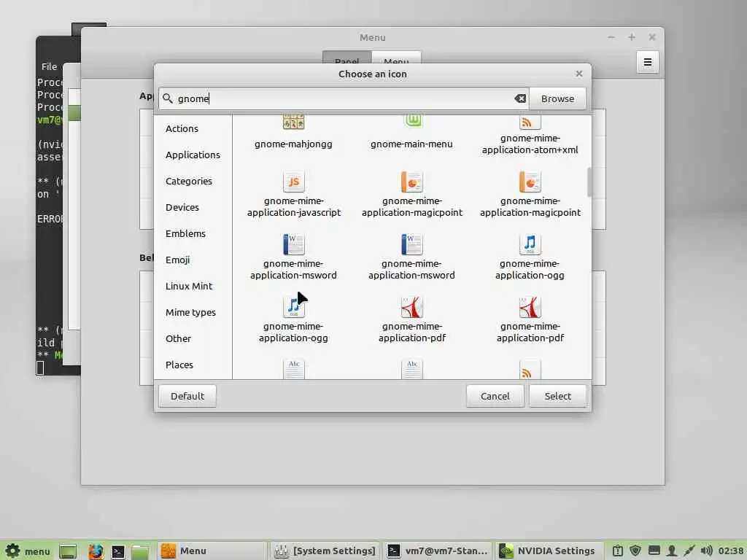This screenshot has width=747, height=560.
Task: Open update manager shield tray icon
Action: [x=635, y=551]
